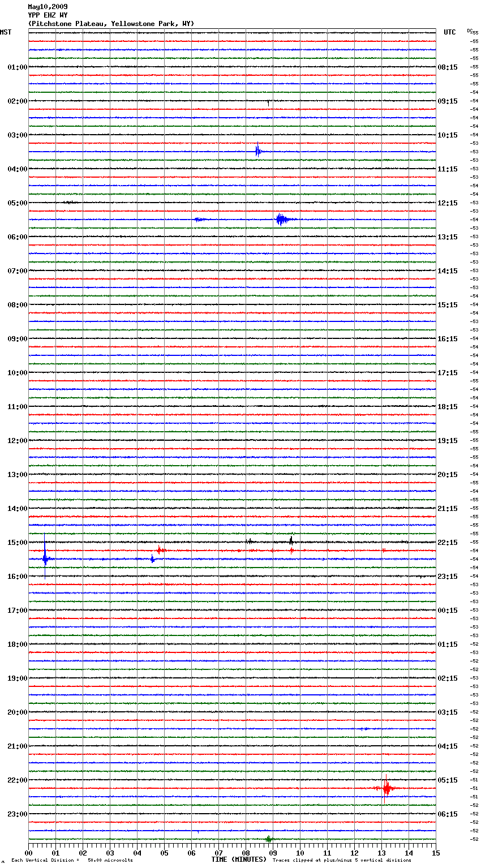Click minute 15 on the bottom time axis
The width and height of the screenshot is (481, 868).
(436, 853)
